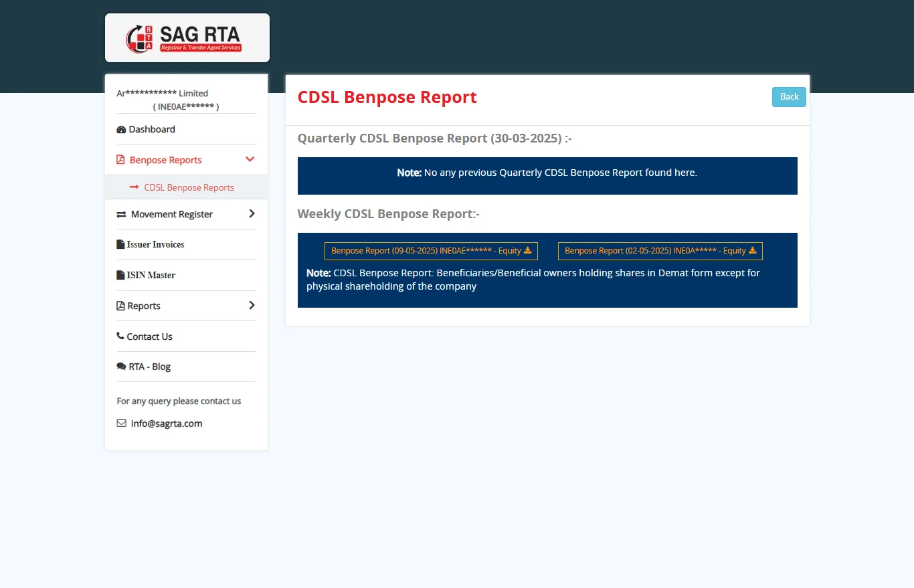Click the ISIN Master file icon
Screen dimensions: 914x588
point(120,276)
